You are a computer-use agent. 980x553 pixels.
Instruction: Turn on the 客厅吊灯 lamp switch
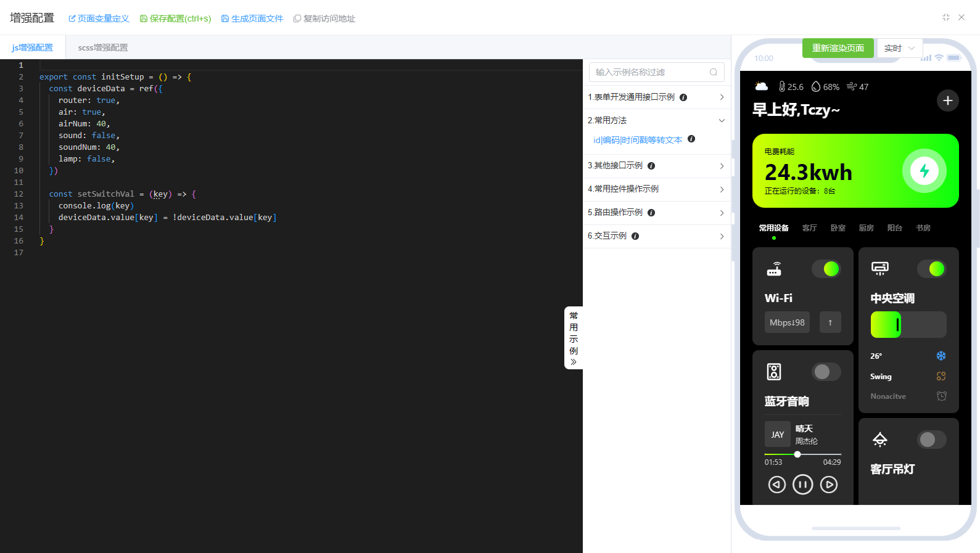[931, 440]
